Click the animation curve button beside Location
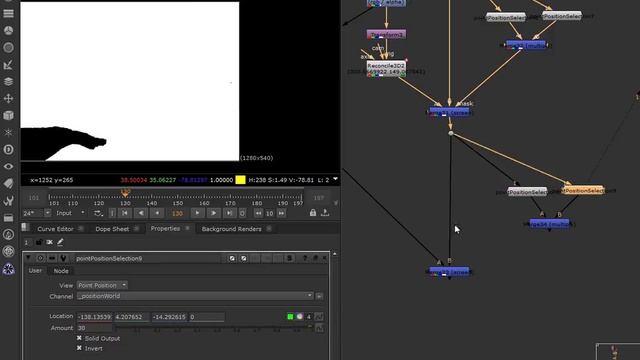The width and height of the screenshot is (640, 360). point(319,316)
